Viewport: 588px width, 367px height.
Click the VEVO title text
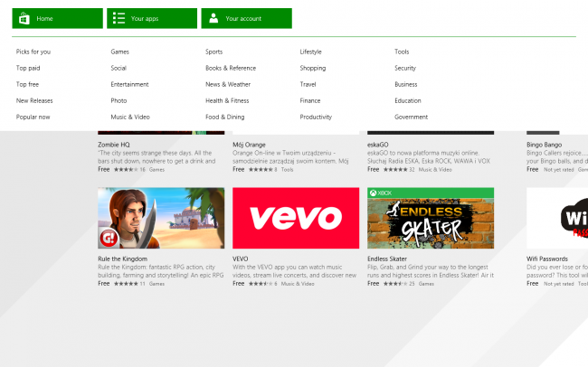tap(241, 259)
